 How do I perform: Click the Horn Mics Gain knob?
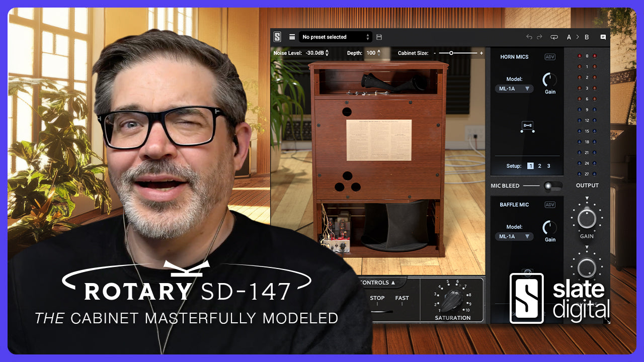pyautogui.click(x=550, y=79)
